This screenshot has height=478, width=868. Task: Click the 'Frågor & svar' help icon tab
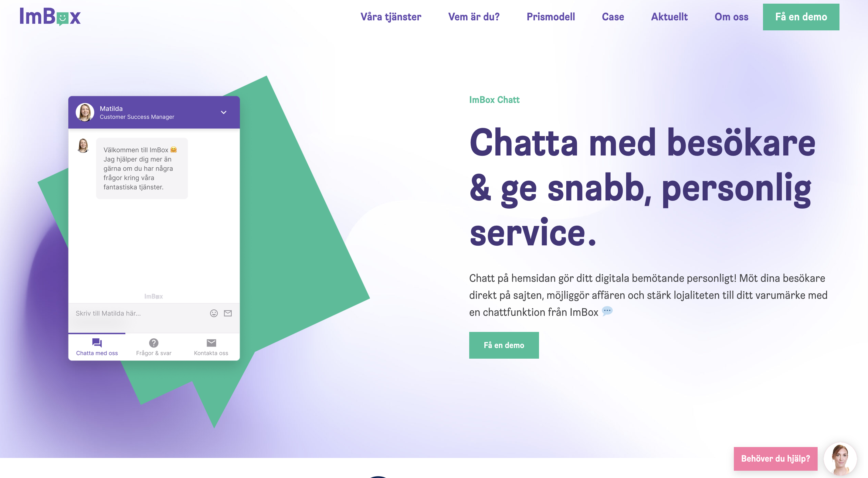(153, 346)
